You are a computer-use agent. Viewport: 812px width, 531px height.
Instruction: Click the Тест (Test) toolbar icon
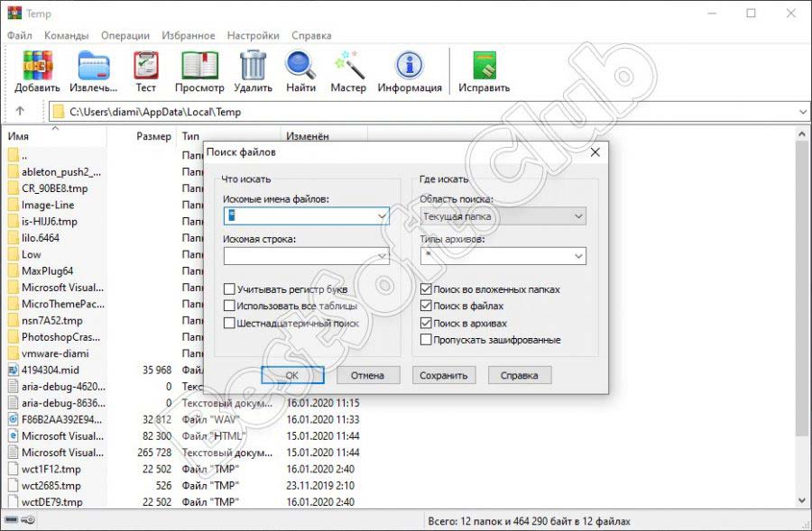coord(146,65)
